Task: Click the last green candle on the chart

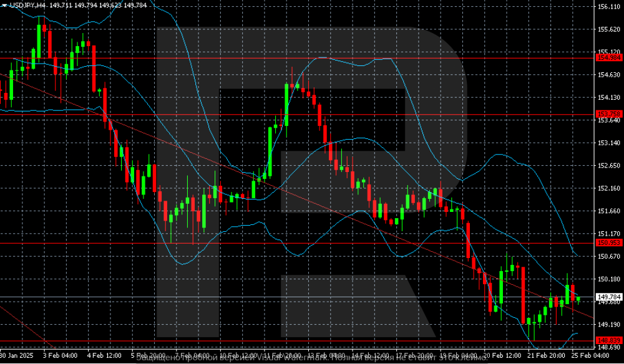Action: click(x=578, y=299)
